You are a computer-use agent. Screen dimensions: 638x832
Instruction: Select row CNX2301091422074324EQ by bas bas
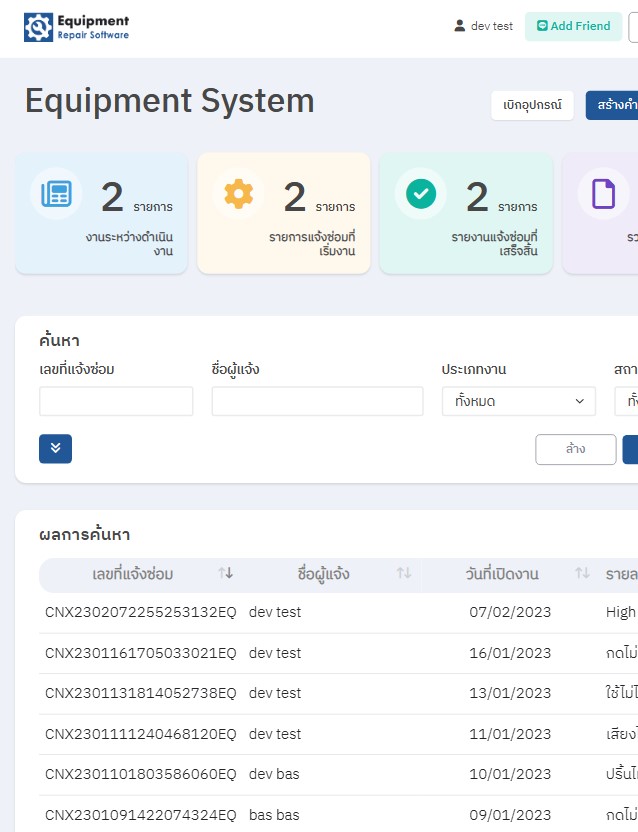[140, 815]
